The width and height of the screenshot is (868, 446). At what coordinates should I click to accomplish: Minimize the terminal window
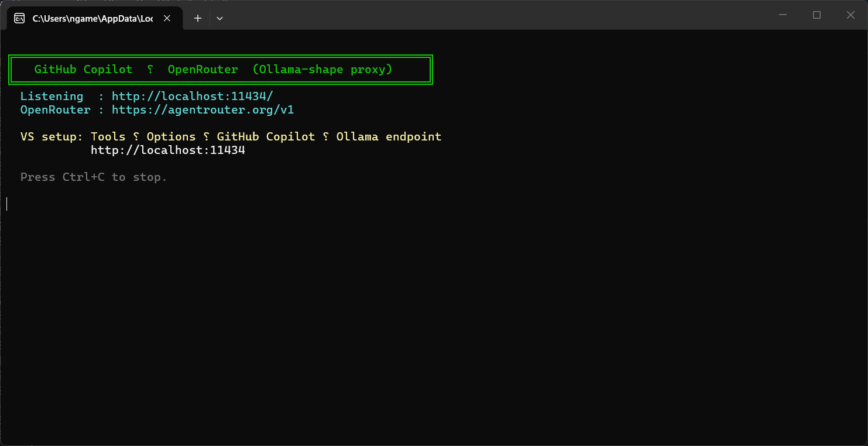pos(783,15)
